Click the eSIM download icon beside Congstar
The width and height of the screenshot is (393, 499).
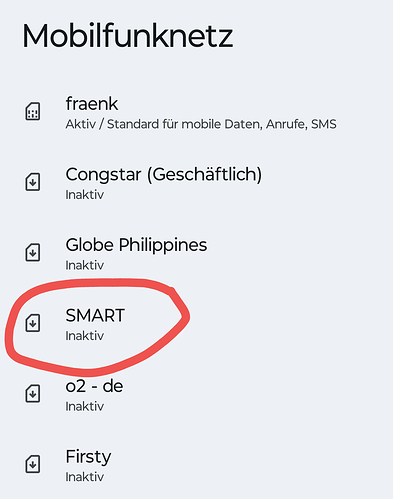(x=33, y=182)
